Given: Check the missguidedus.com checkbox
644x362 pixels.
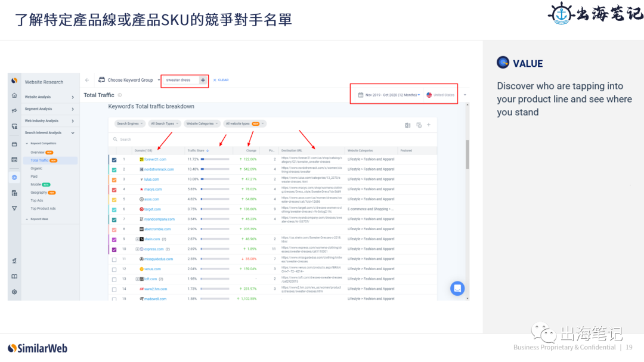Looking at the screenshot, I should click(115, 259).
